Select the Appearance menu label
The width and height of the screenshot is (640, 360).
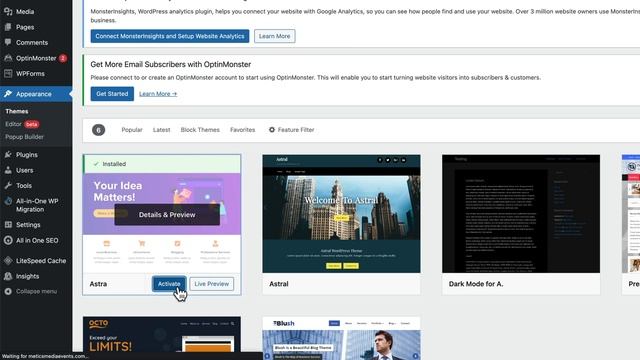(34, 94)
